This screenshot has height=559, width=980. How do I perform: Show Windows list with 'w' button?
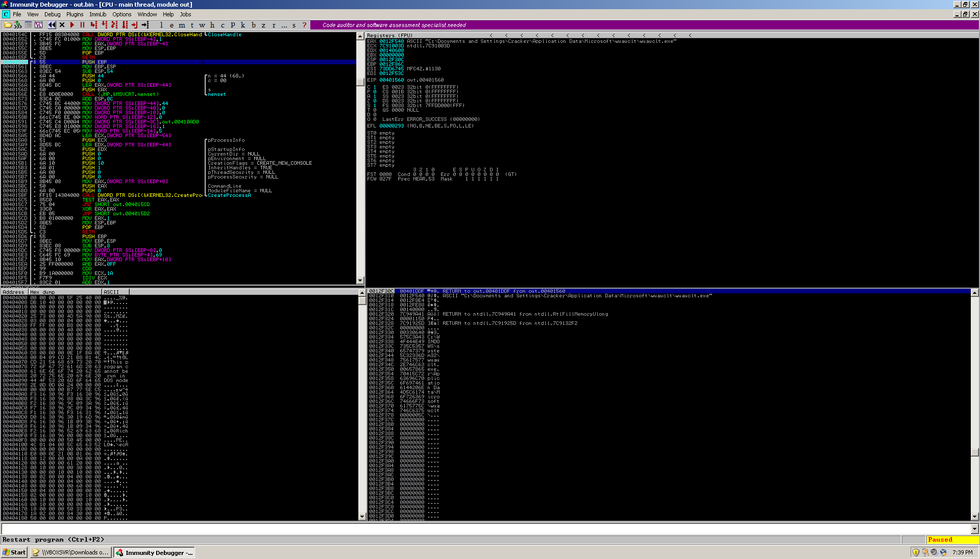point(202,25)
